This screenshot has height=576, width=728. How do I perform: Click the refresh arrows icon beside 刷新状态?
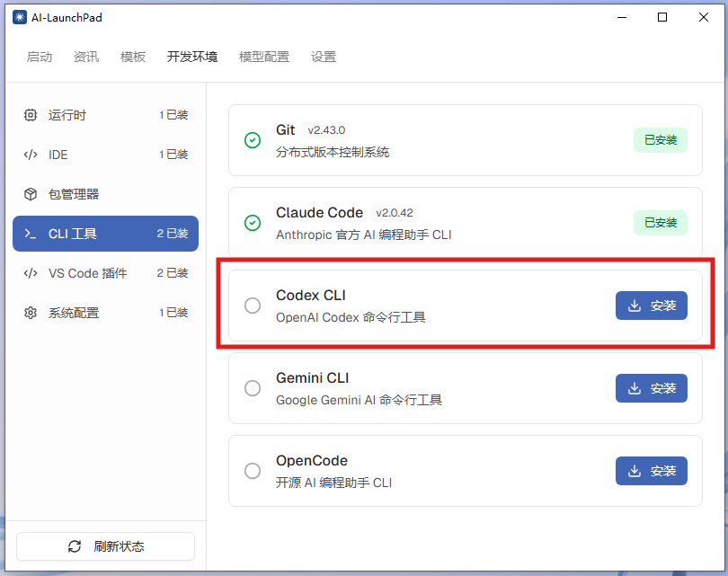click(75, 546)
